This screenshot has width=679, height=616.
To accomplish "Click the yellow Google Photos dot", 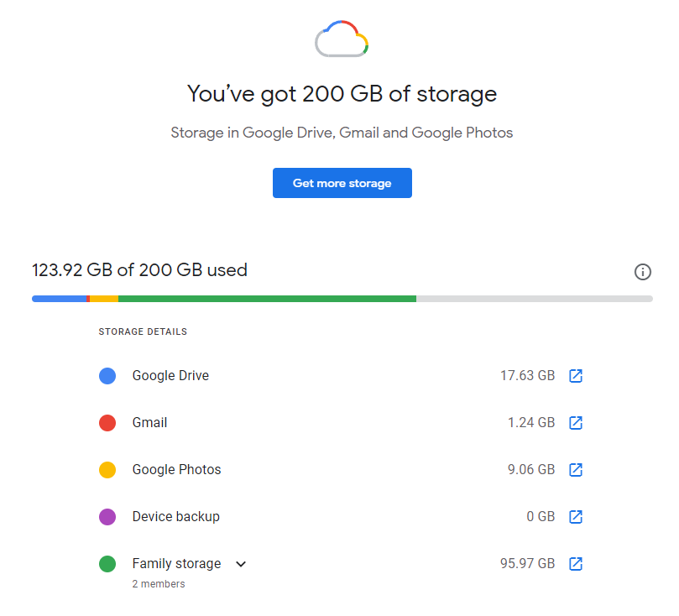I will point(107,470).
